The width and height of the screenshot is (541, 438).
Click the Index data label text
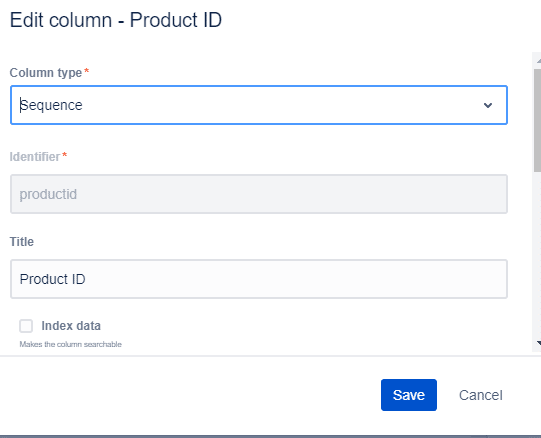pyautogui.click(x=71, y=326)
